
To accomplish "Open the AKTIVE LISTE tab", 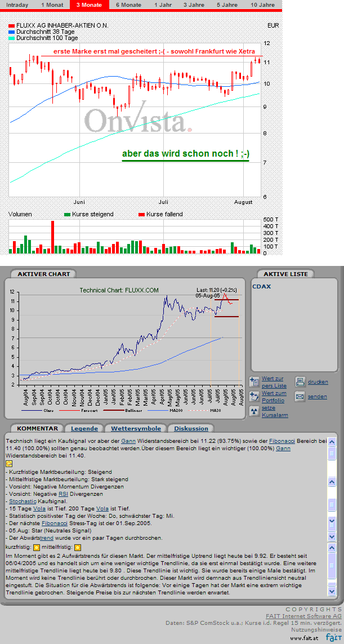I will coord(285,274).
